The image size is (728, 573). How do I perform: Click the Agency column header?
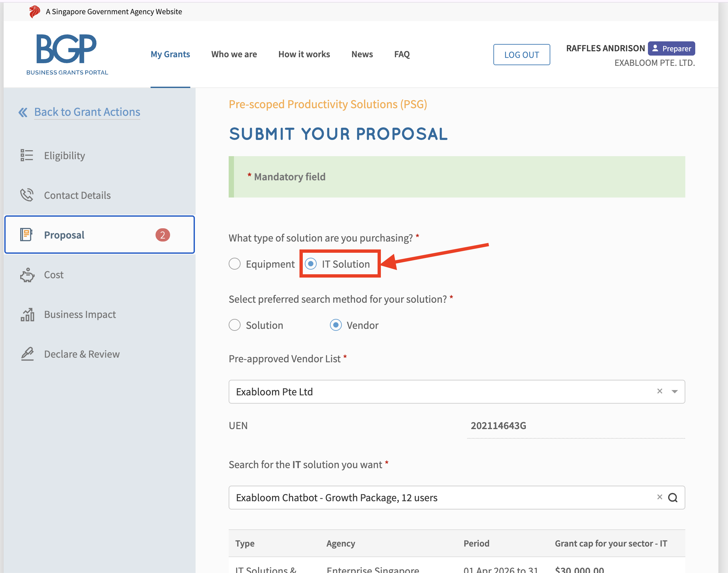coord(341,544)
